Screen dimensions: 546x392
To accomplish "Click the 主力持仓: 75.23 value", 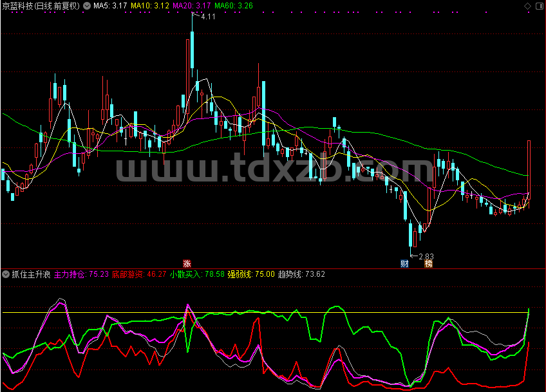I will tap(82, 274).
